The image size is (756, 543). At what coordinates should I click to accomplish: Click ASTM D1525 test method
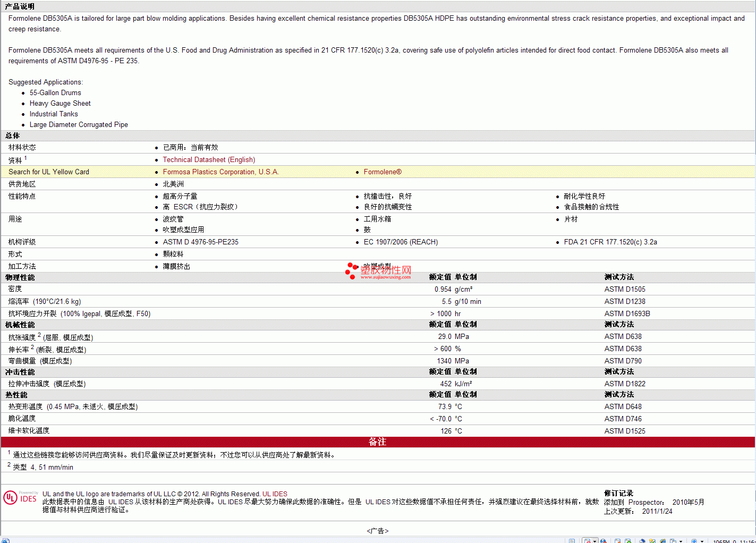tap(625, 431)
